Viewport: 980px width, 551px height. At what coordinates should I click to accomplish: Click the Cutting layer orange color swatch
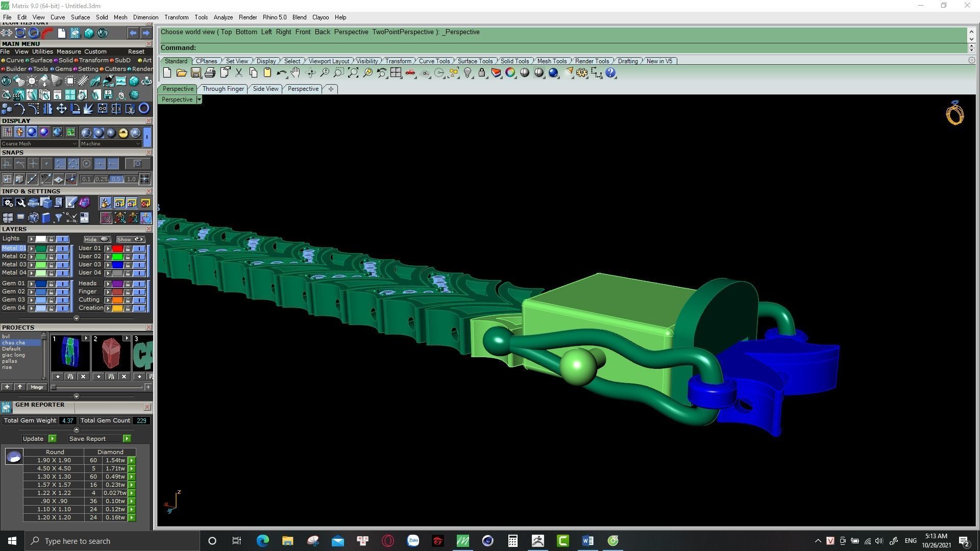click(117, 300)
